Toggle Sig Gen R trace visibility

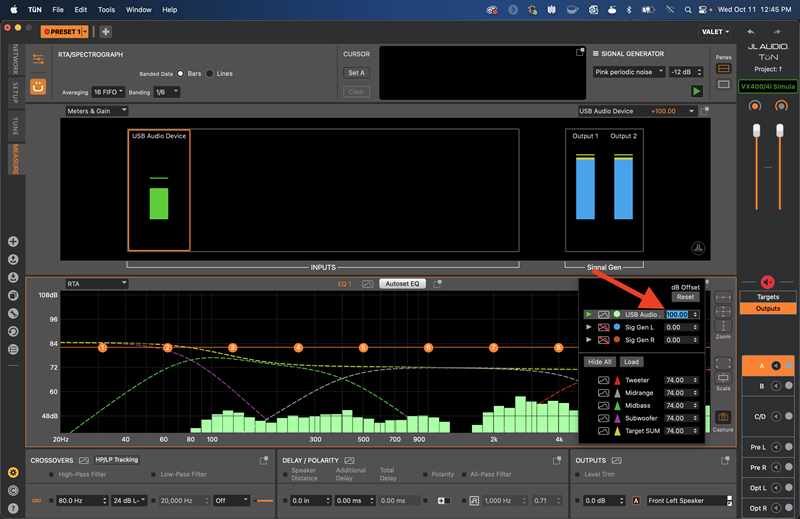coord(603,340)
